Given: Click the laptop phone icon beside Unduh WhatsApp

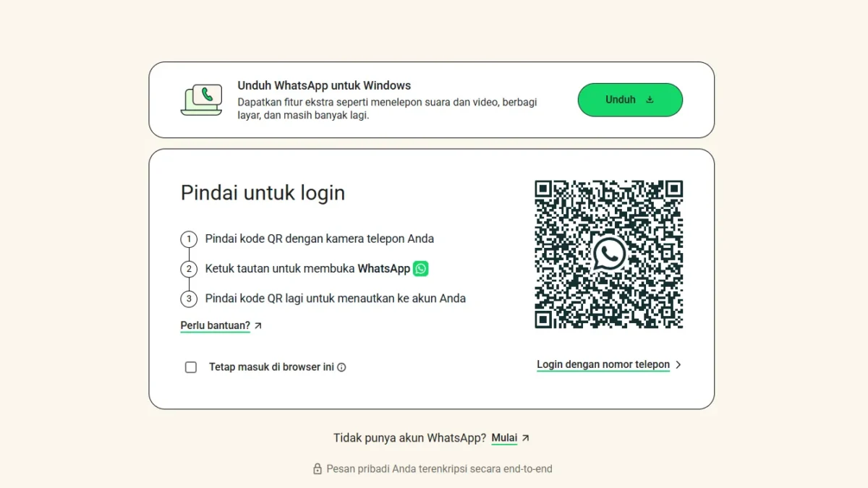Looking at the screenshot, I should coord(201,100).
